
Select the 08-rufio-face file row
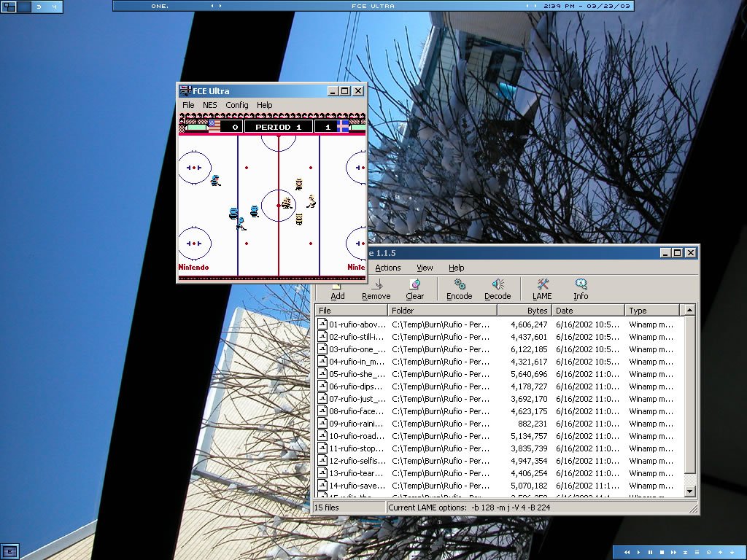[x=499, y=411]
